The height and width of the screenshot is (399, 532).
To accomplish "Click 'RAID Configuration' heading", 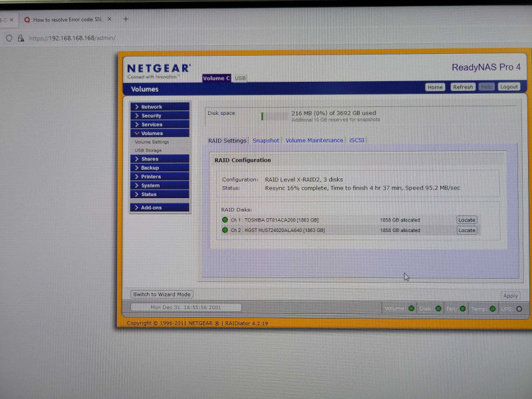I will pyautogui.click(x=243, y=160).
